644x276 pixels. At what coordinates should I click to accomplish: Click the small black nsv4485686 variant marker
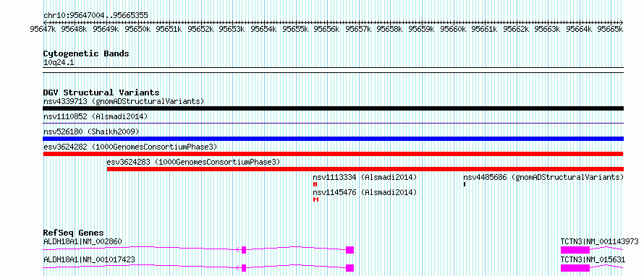pos(465,184)
